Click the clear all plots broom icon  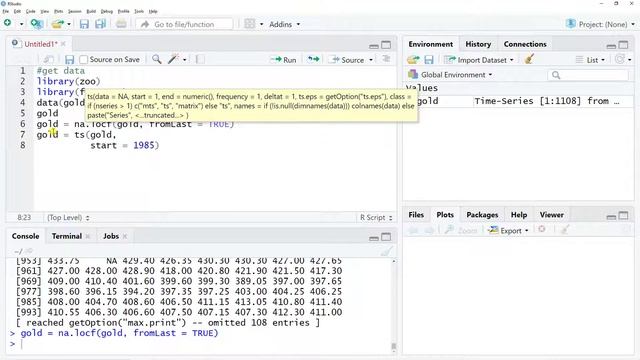coord(565,230)
